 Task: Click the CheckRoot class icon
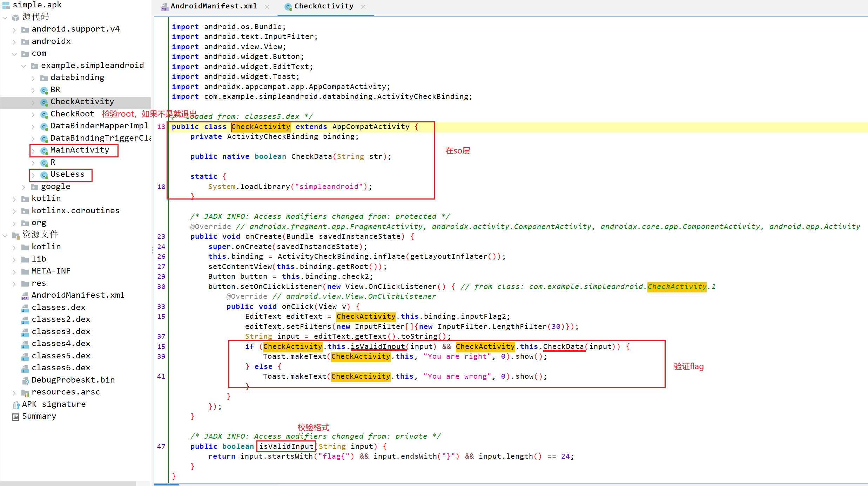[x=44, y=114]
